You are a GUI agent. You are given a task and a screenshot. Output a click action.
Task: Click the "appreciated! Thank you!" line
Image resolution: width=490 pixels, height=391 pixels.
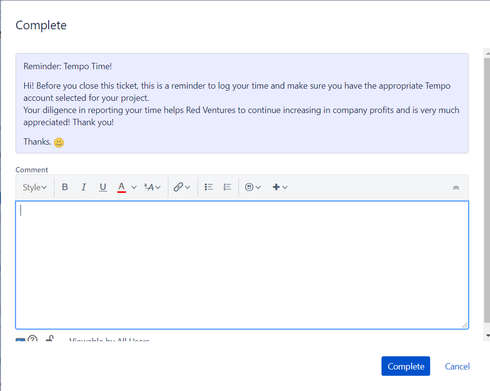68,122
